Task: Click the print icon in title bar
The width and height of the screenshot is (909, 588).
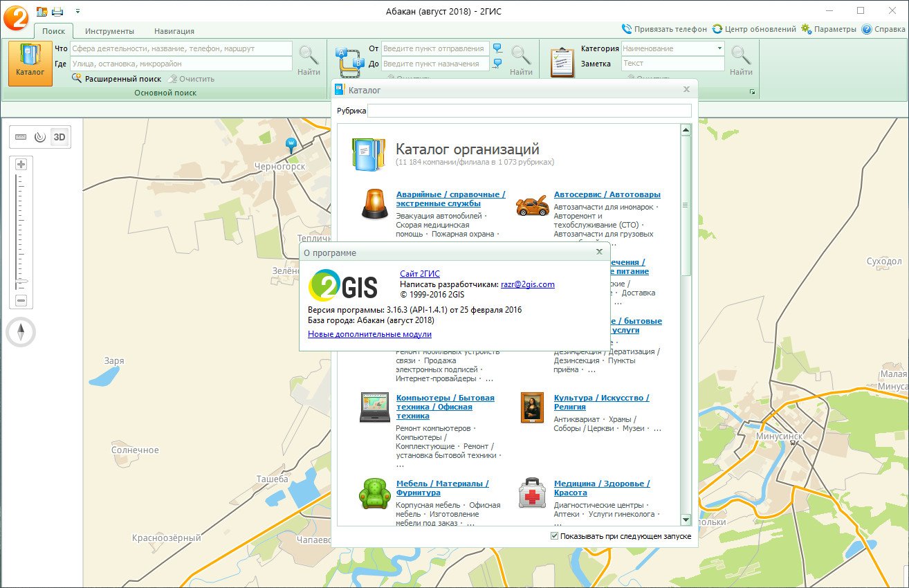Action: click(57, 11)
